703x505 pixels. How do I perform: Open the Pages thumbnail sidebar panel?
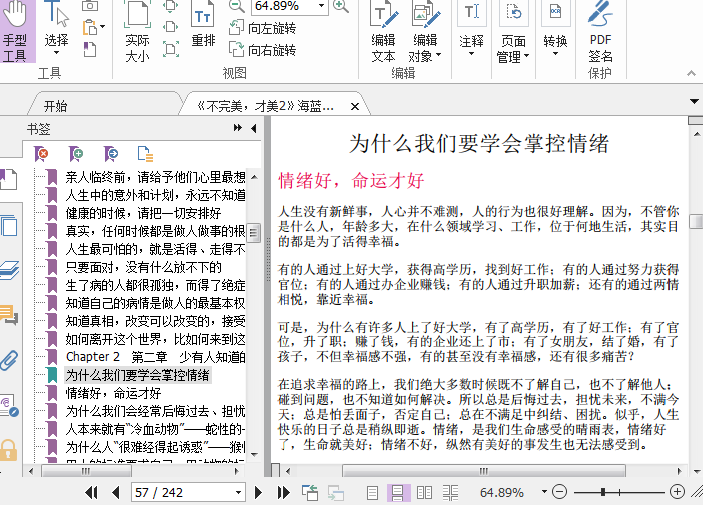[9, 225]
